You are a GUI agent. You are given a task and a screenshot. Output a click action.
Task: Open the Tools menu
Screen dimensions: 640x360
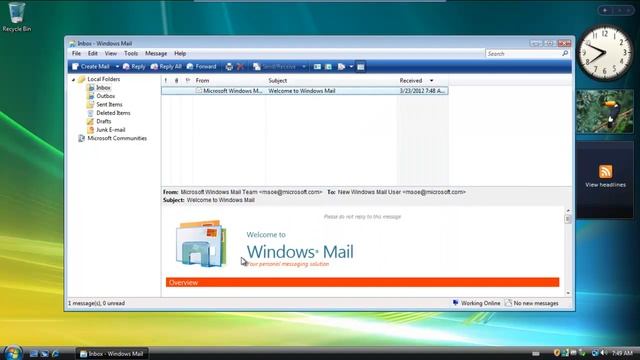point(131,53)
